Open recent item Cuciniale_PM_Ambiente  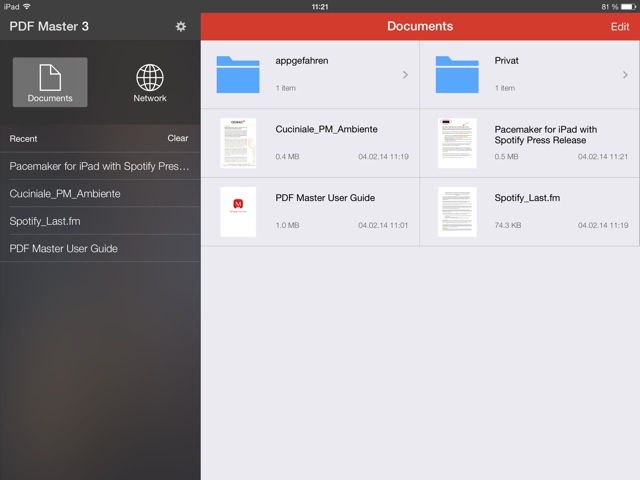pyautogui.click(x=65, y=193)
